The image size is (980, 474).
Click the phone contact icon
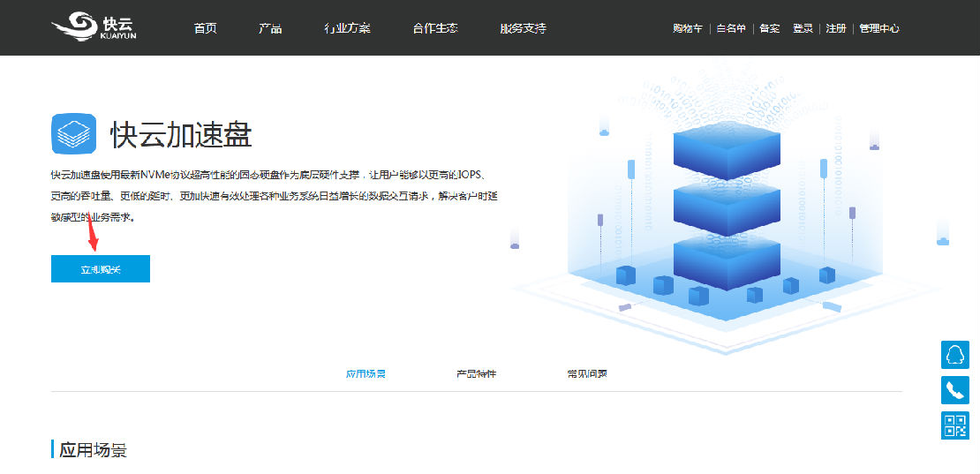(x=954, y=390)
